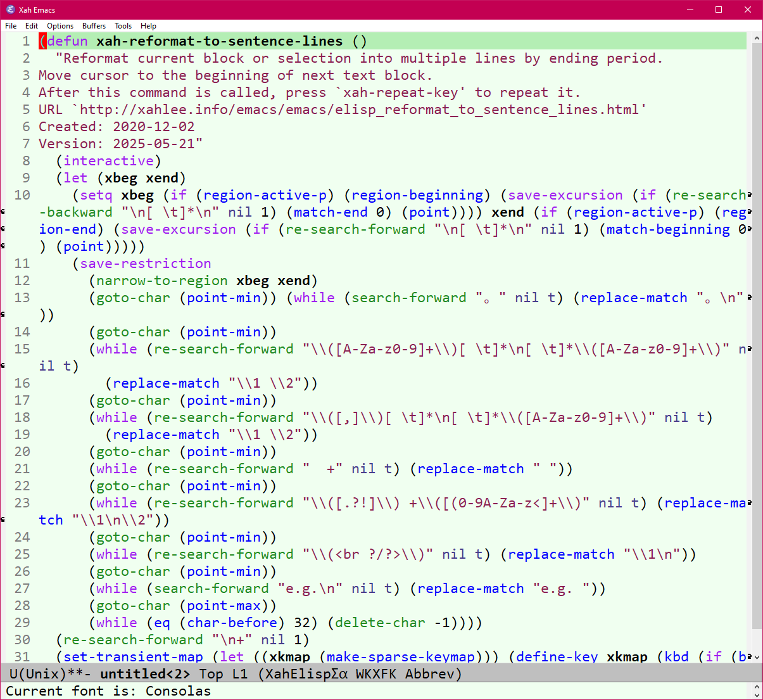Viewport: 763px width, 700px height.
Task: Click the scrollbar up arrow
Action: point(757,37)
